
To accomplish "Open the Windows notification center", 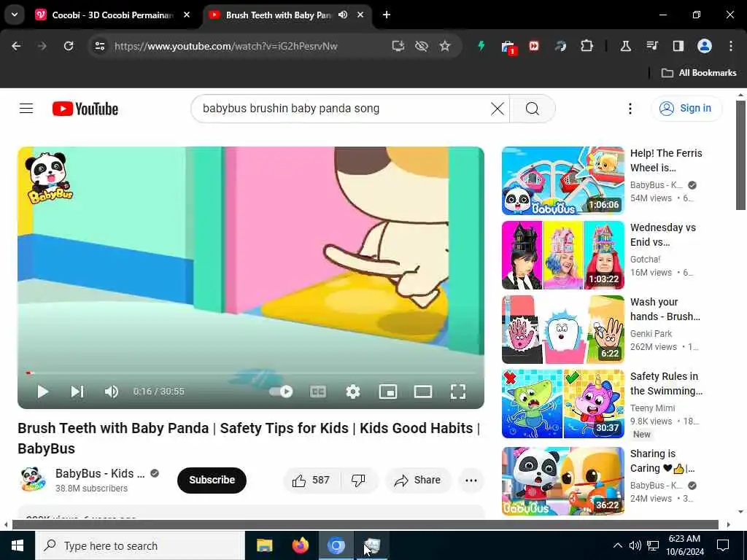I will (723, 545).
